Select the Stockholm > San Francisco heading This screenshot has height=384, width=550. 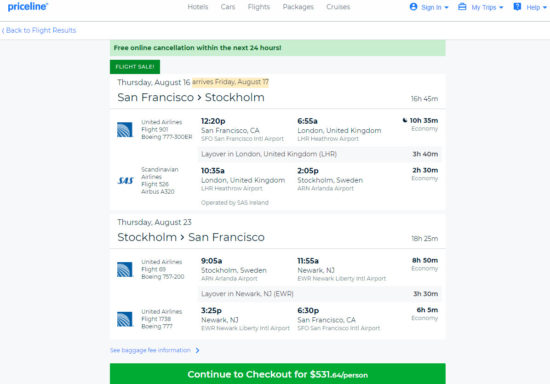tap(191, 237)
